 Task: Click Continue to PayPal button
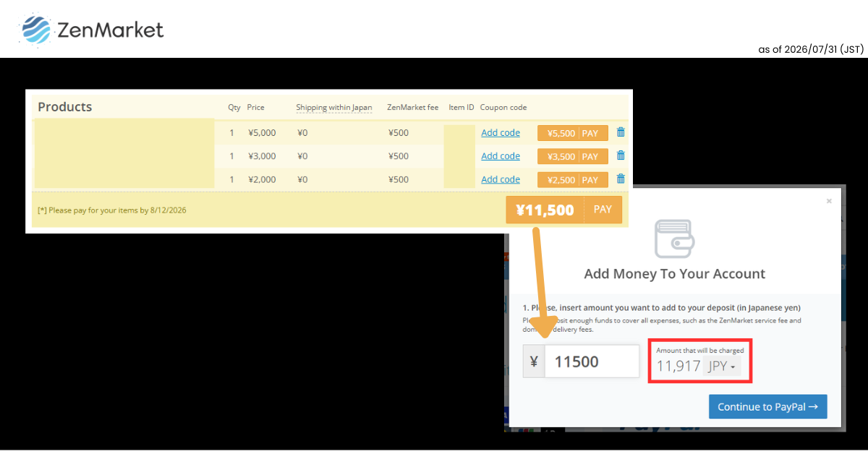point(767,406)
